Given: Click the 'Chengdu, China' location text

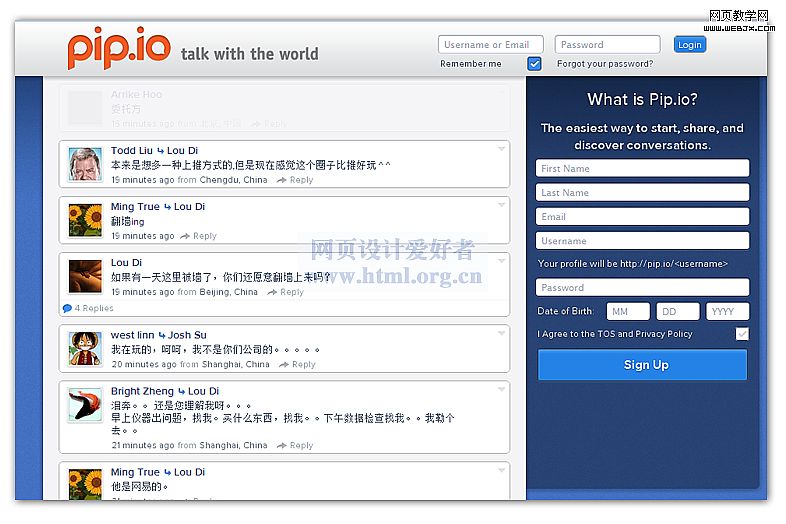Looking at the screenshot, I should pyautogui.click(x=233, y=180).
